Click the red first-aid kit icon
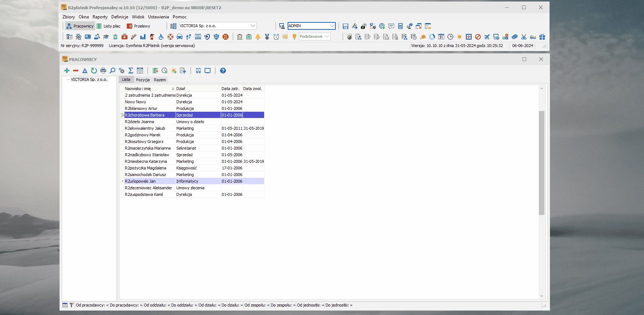This screenshot has height=315, width=644. (x=125, y=37)
